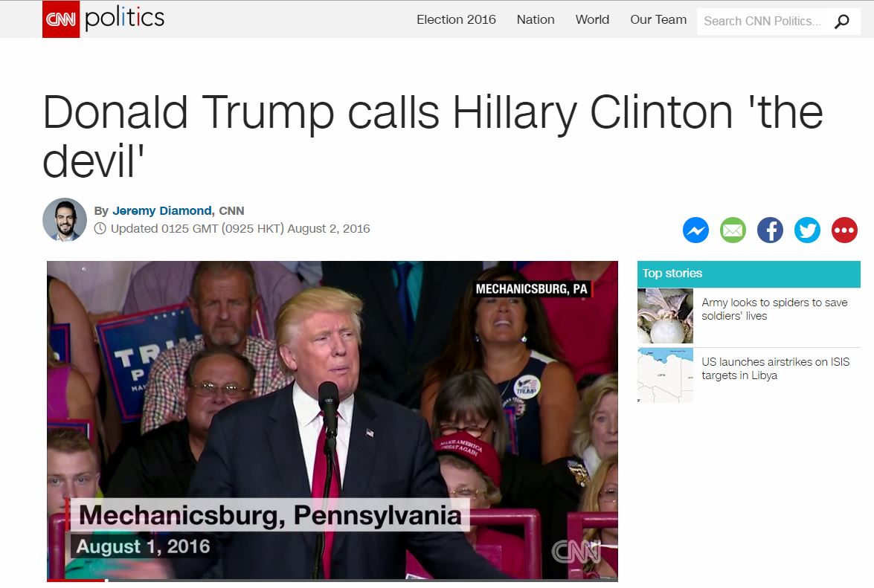Click the search magnifier icon
Viewport: 874px width, 588px height.
pos(841,22)
